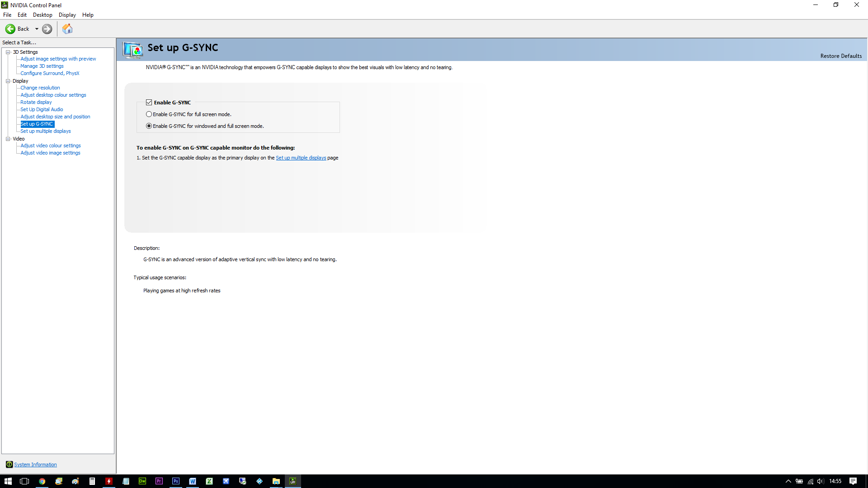The width and height of the screenshot is (868, 488).
Task: Open the Action Center notifications icon
Action: pyautogui.click(x=853, y=481)
